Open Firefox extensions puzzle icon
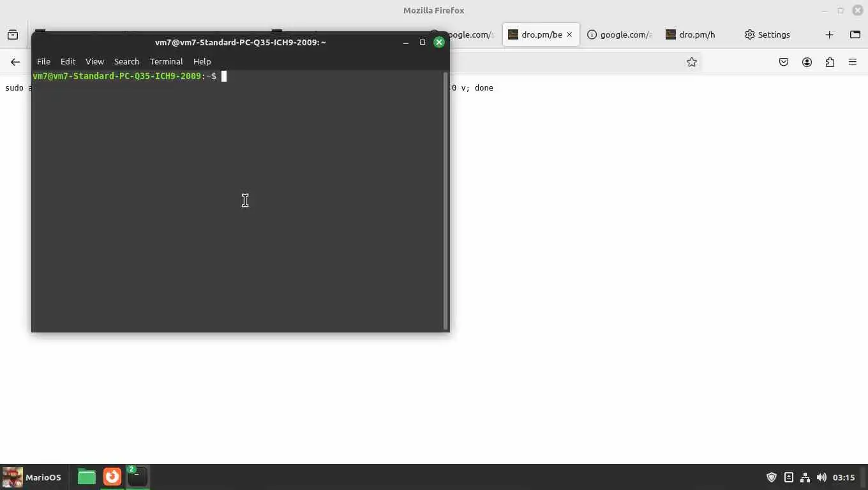Viewport: 868px width, 490px height. [x=830, y=62]
